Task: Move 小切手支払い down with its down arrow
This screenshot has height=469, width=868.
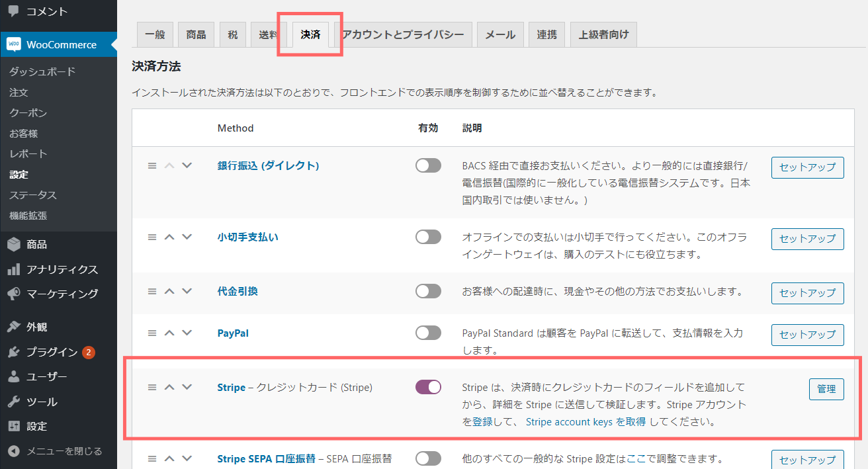Action: pos(187,237)
